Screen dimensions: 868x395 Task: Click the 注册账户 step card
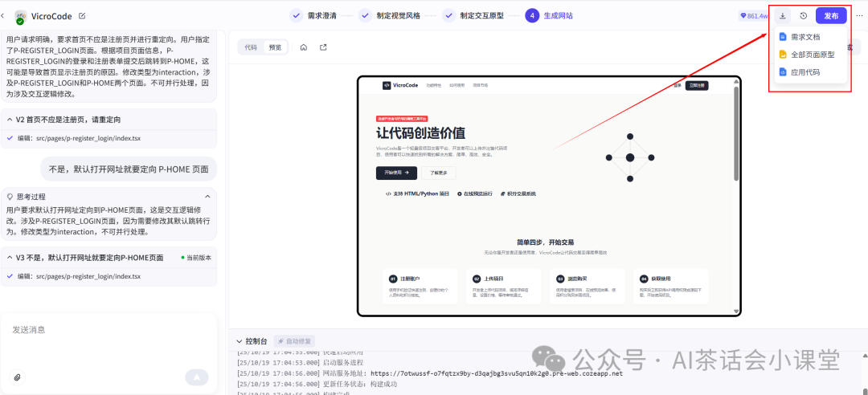[x=420, y=287]
